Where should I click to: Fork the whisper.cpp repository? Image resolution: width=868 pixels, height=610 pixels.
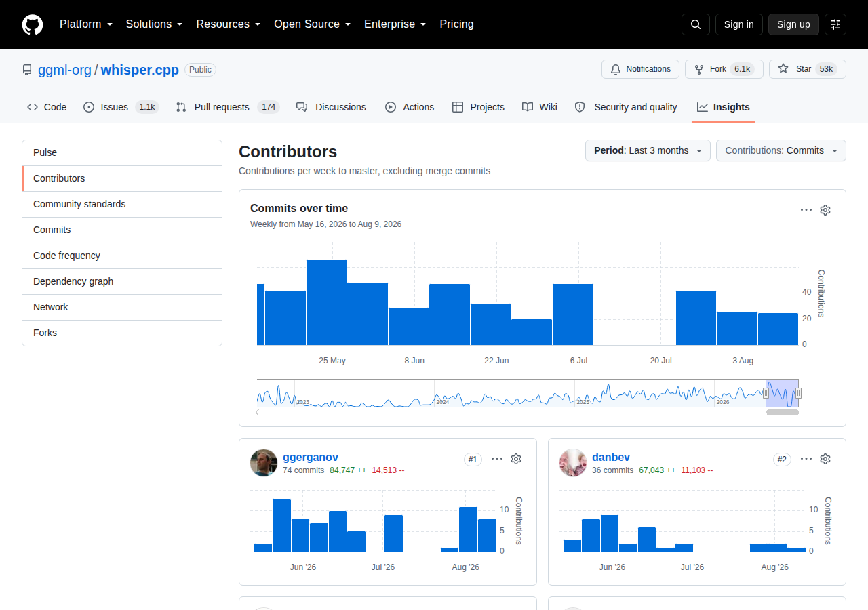(x=724, y=69)
